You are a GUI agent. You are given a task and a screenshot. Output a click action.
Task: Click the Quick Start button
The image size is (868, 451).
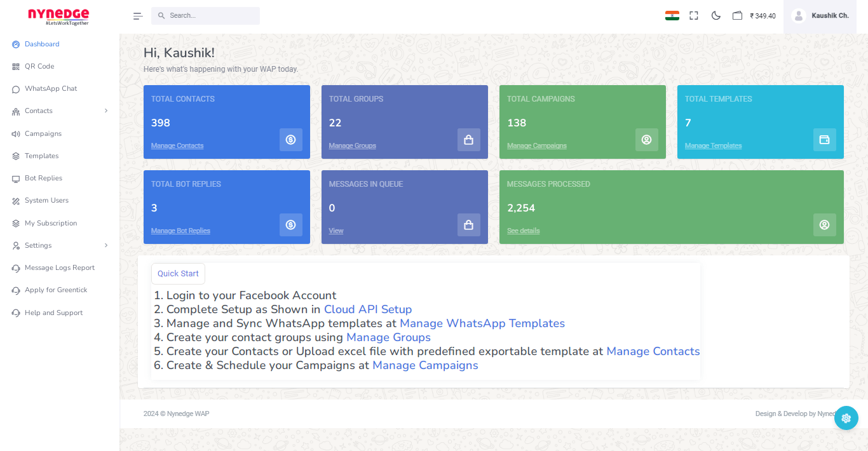[x=178, y=274]
